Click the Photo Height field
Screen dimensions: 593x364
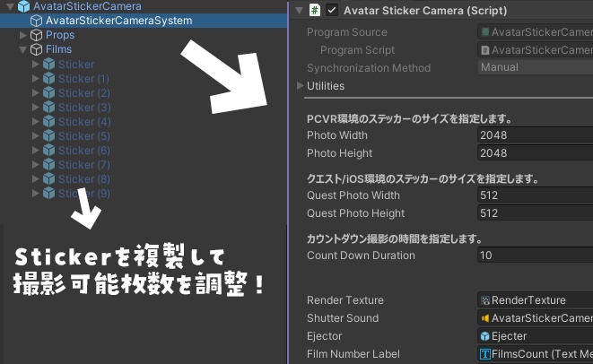coord(536,153)
